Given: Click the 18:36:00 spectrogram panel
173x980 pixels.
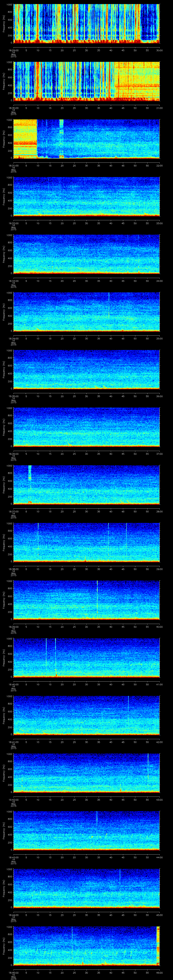Looking at the screenshot, I should pyautogui.click(x=86, y=427).
